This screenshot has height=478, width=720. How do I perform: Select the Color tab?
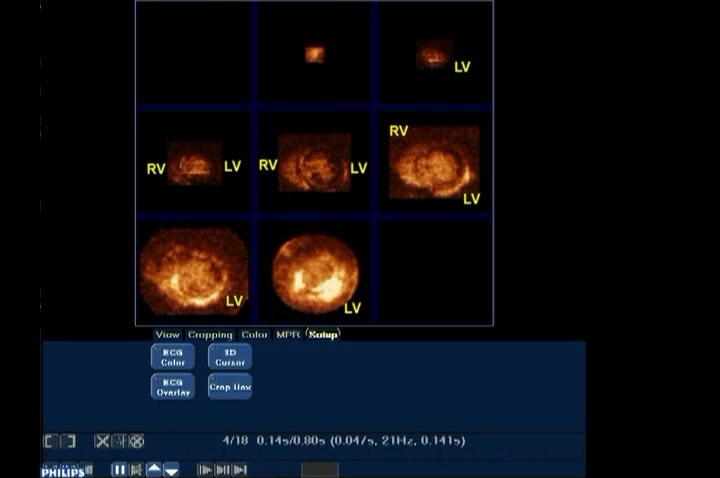click(x=254, y=334)
